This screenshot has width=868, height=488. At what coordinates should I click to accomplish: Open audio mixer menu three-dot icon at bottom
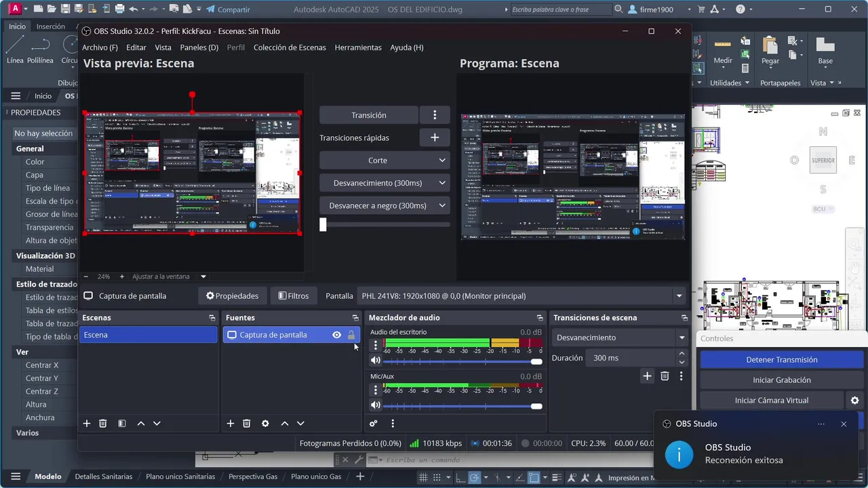[393, 424]
